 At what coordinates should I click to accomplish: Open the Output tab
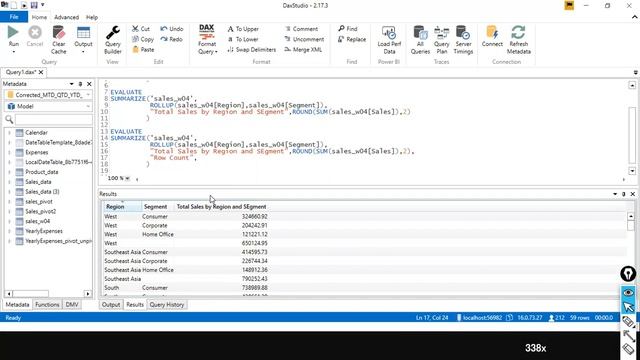point(111,304)
